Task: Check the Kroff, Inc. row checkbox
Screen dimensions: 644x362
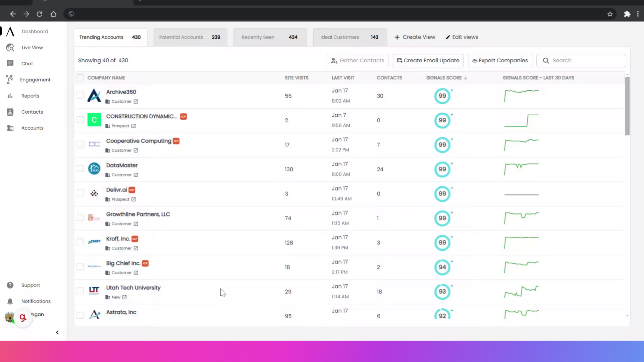Action: [80, 242]
